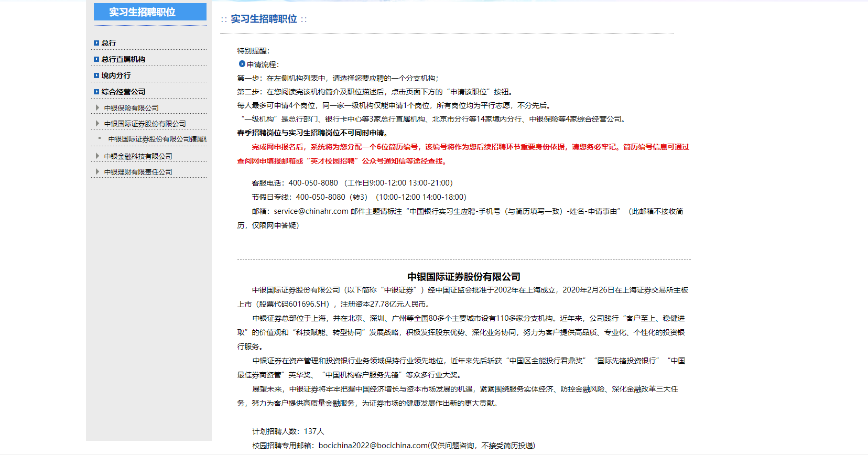Expand the arrow next to 中银金融科技有限公司
The width and height of the screenshot is (868, 455).
pyautogui.click(x=97, y=156)
